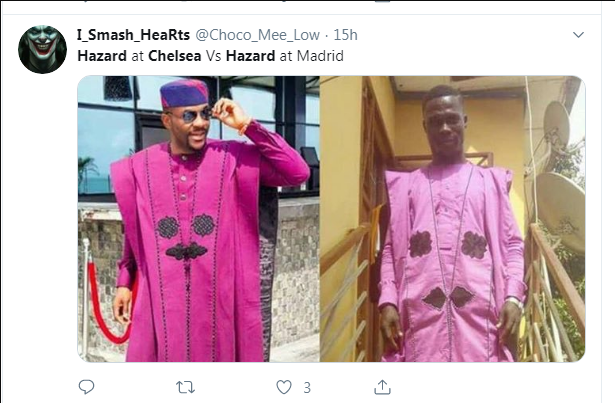The height and width of the screenshot is (403, 615).
Task: Click the first bold word Hazard
Action: click(x=102, y=56)
